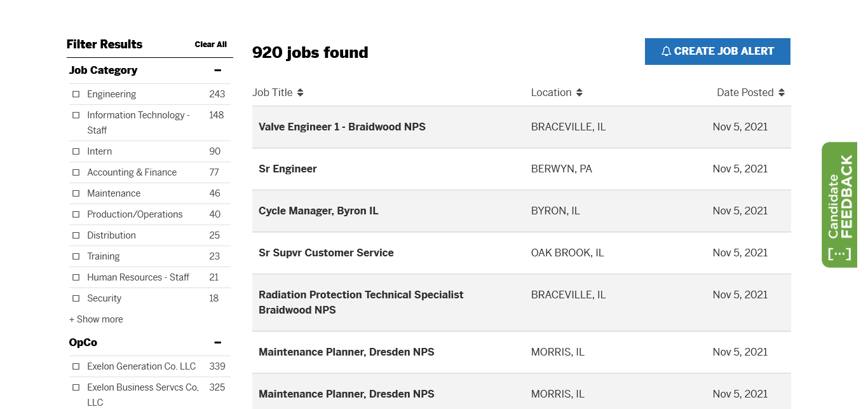Click the Date Posted sort arrows icon
868x409 pixels.
(782, 93)
